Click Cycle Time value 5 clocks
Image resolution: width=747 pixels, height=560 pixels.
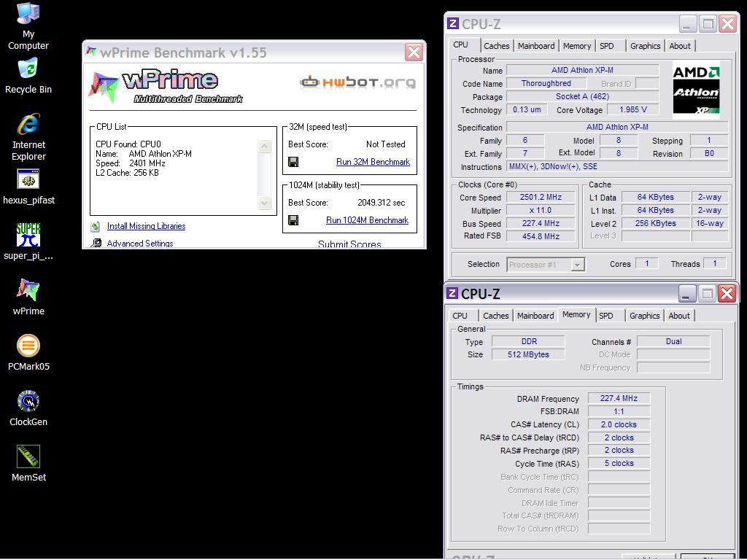pyautogui.click(x=619, y=463)
